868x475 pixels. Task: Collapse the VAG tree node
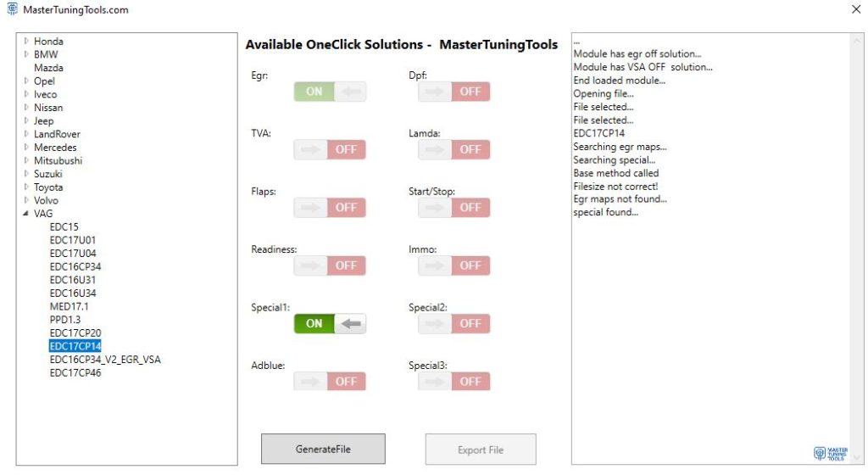pyautogui.click(x=26, y=214)
